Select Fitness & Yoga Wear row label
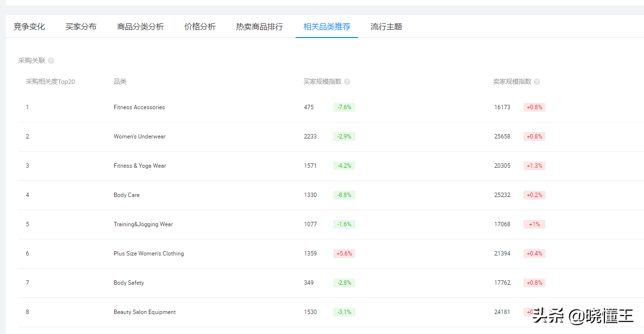 tap(140, 166)
